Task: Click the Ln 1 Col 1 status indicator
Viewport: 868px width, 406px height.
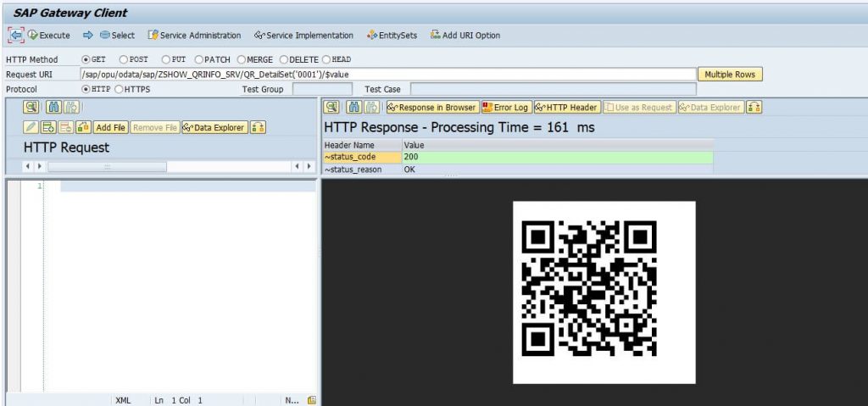Action: pos(179,400)
